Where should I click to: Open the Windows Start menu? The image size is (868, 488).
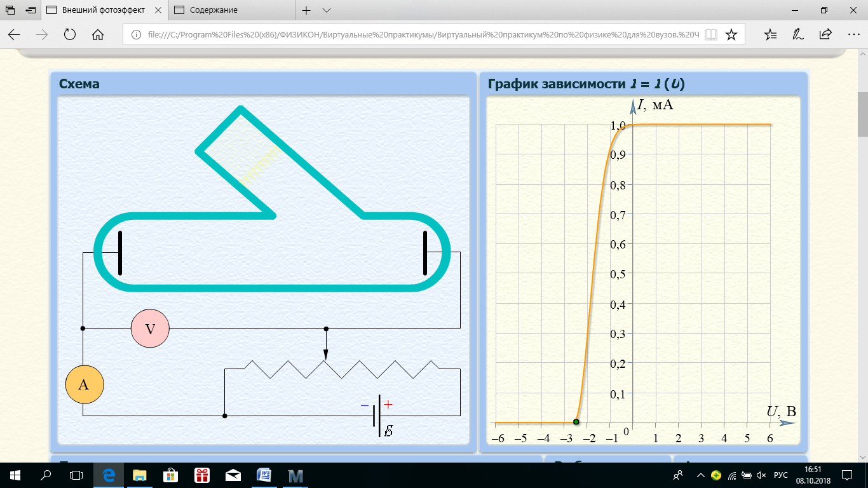click(15, 475)
